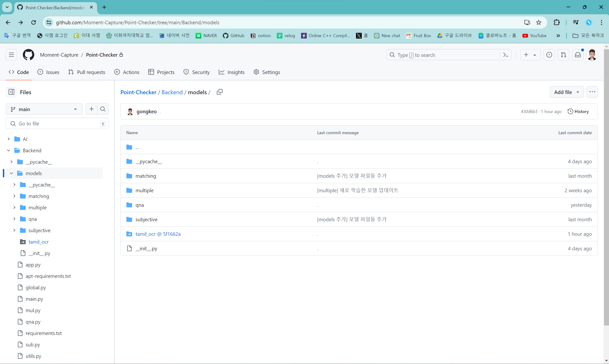Copy the models path using copy icon

pyautogui.click(x=219, y=92)
